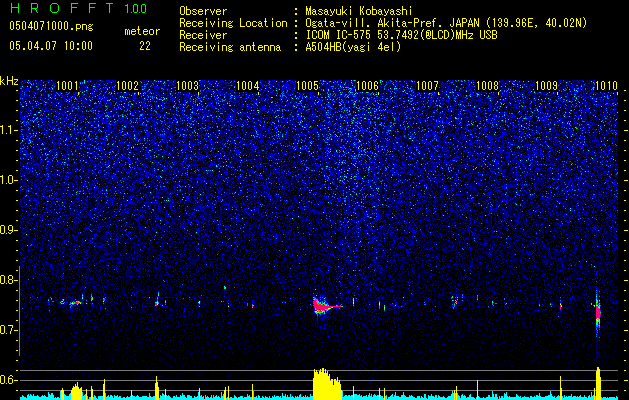
Task: Click the 1007 time marker
Action: 427,86
